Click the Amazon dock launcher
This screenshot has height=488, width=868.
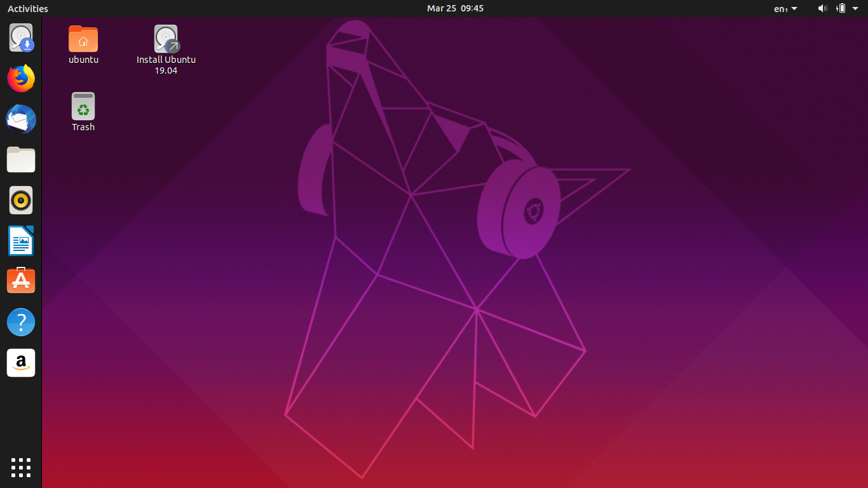pos(21,363)
